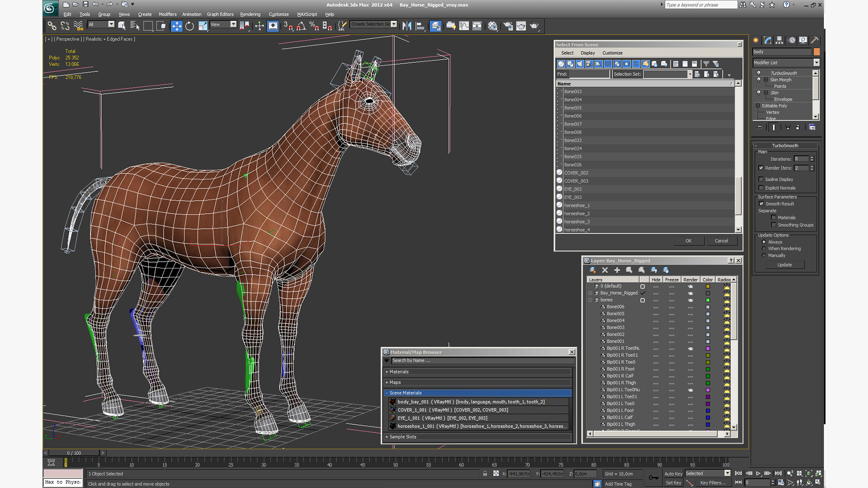This screenshot has width=868, height=488.
Task: Click Add Selected Objects plus icon
Action: pyautogui.click(x=617, y=270)
